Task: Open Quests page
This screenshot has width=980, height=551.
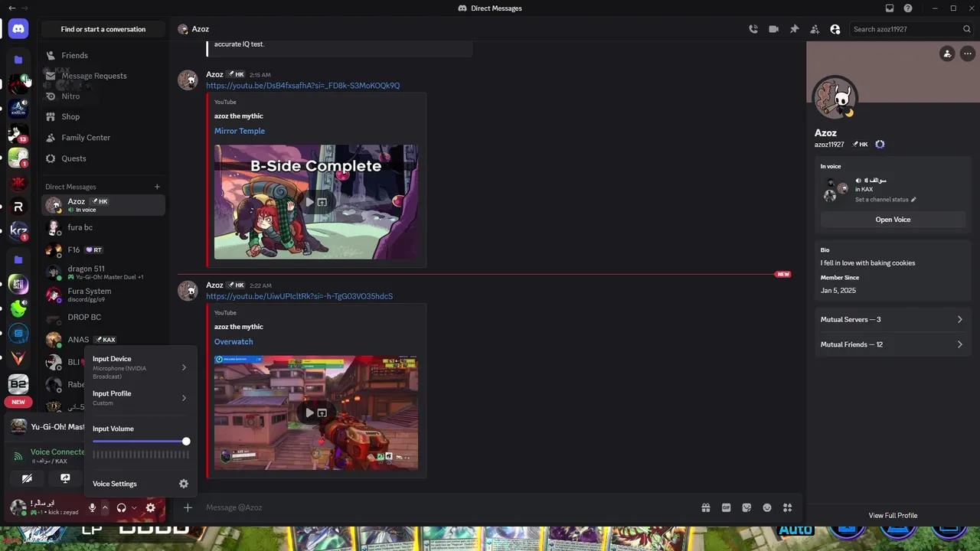Action: [x=103, y=158]
